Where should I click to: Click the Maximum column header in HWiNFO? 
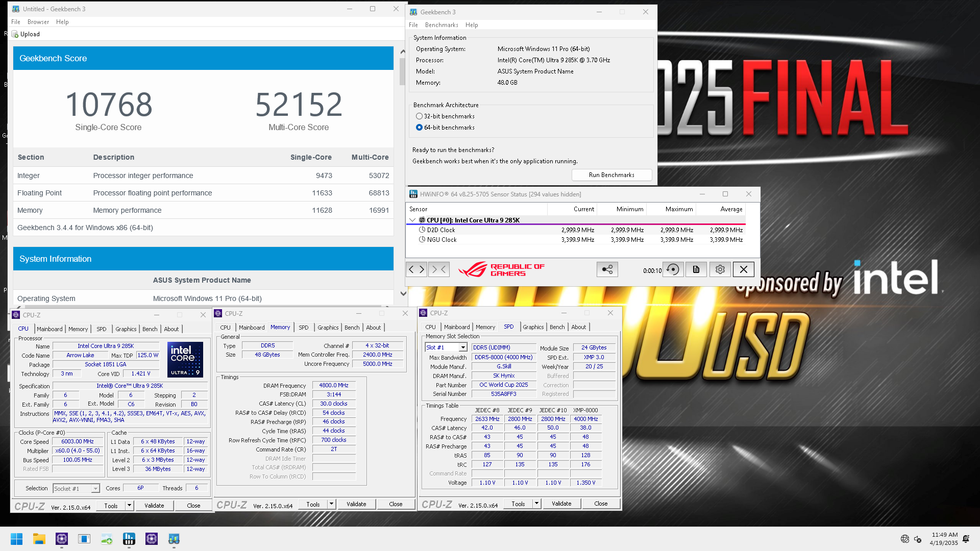click(672, 209)
